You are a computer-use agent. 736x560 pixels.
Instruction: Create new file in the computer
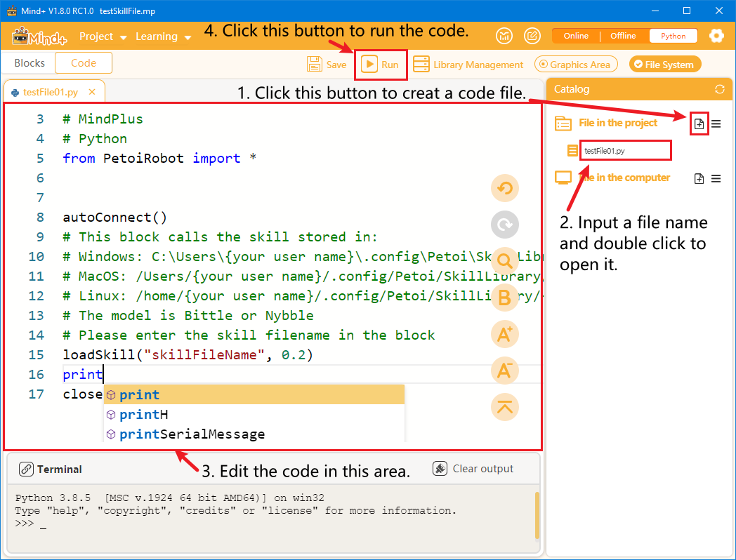tap(699, 179)
